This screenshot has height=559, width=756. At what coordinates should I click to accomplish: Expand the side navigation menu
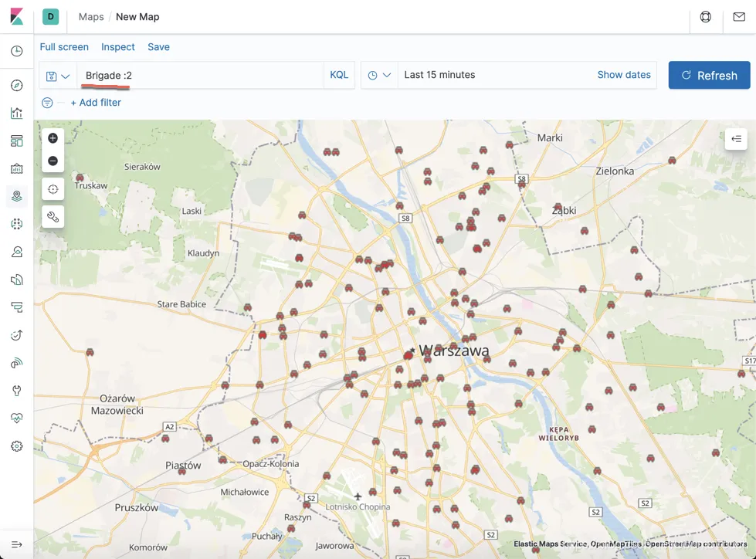pos(16,544)
